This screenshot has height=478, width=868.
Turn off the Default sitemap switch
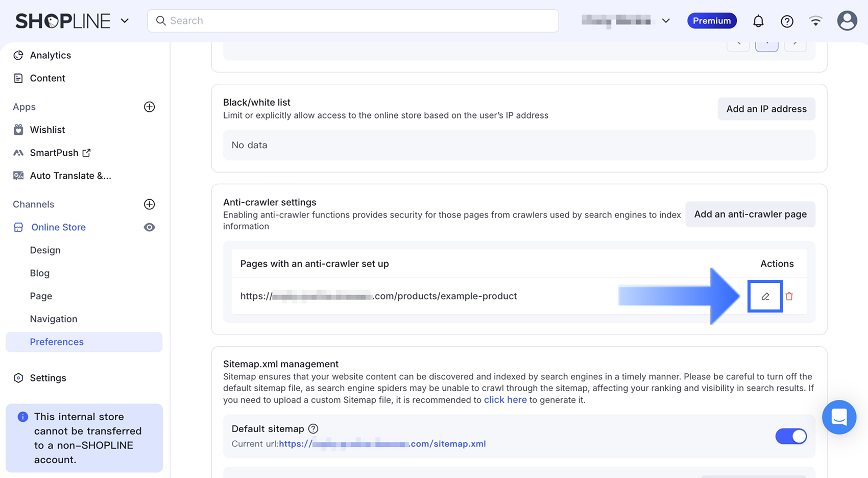coord(791,436)
